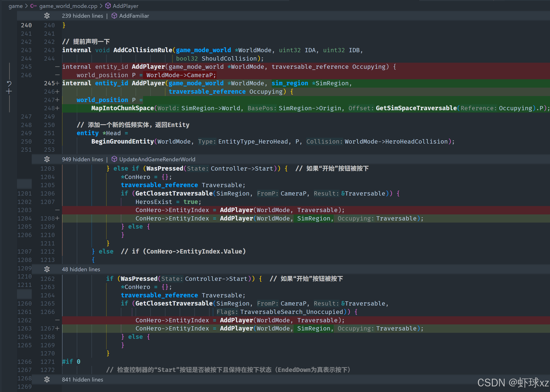Click the cube icon before UpdateAndGameRenderWorld
Image resolution: width=550 pixels, height=392 pixels.
pos(114,159)
